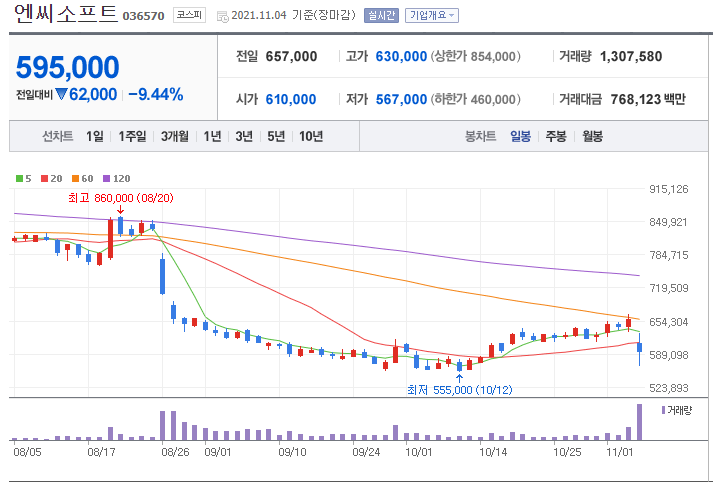Viewport: 713px width, 482px height.
Task: Click the date text 2021.11.04 기준(장마감)
Action: [293, 15]
